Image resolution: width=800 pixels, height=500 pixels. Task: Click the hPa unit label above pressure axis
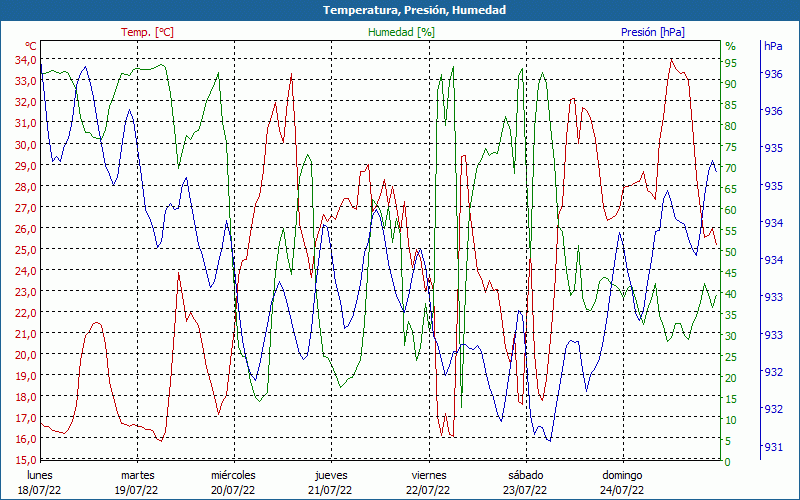click(x=773, y=46)
